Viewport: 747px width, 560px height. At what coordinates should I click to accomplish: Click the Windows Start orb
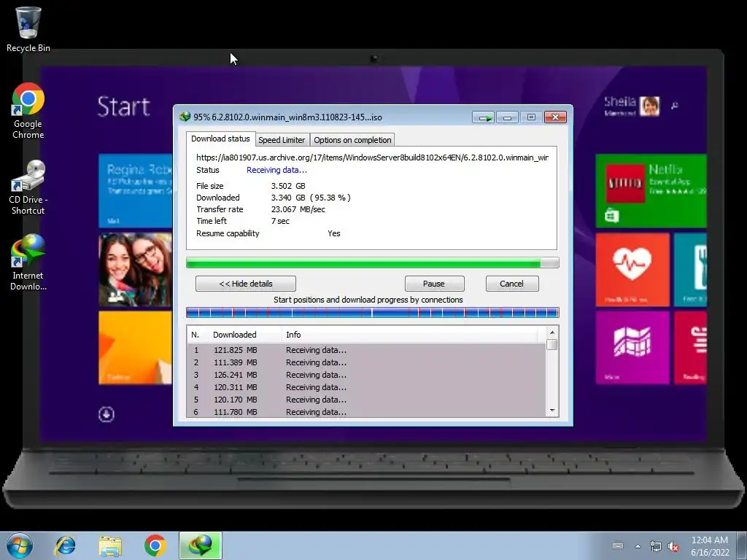point(20,545)
